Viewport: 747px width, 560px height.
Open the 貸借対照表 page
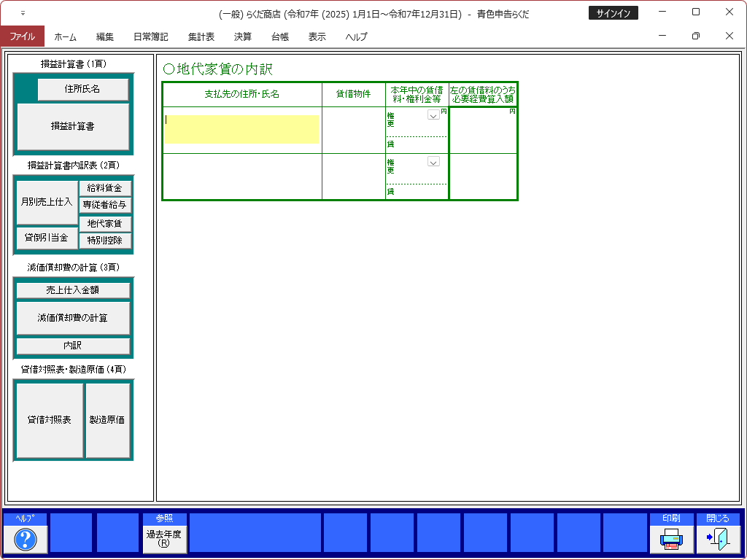pyautogui.click(x=50, y=420)
